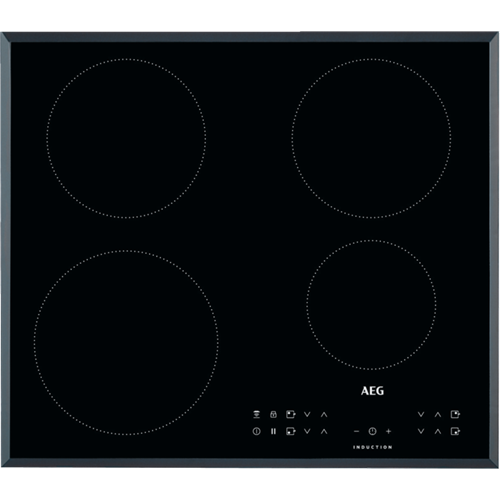Viewport: 500px width, 500px height.
Task: Tap the timer clock icon
Action: pyautogui.click(x=372, y=431)
